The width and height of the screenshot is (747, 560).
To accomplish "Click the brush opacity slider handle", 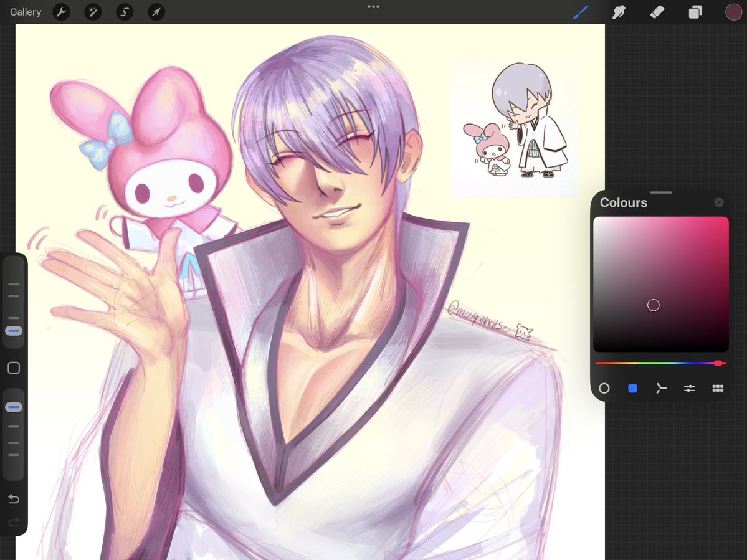I will [x=14, y=407].
